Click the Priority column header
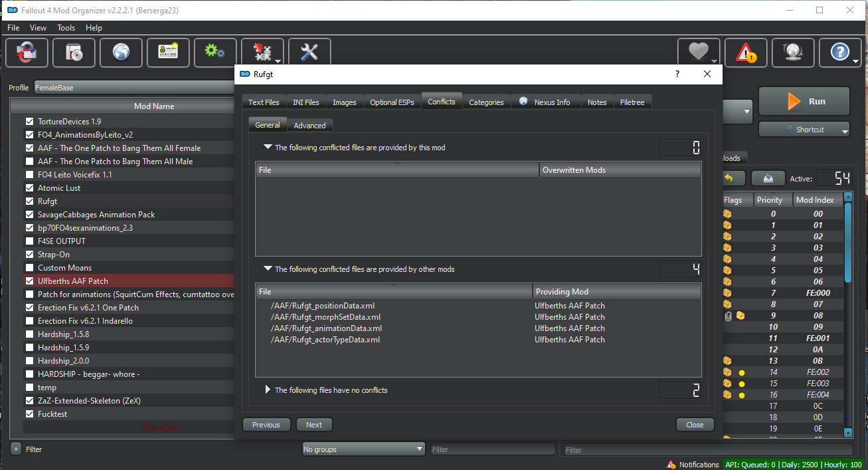 click(773, 199)
